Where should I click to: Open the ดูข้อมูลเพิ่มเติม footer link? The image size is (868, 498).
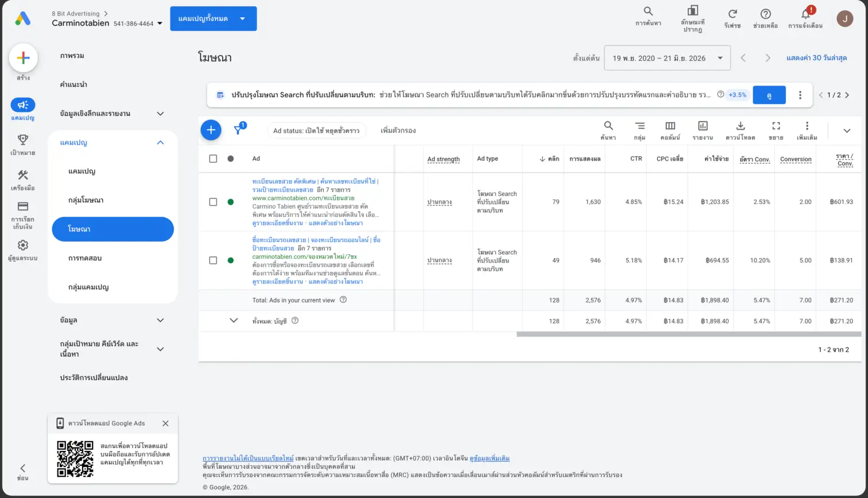coord(490,458)
